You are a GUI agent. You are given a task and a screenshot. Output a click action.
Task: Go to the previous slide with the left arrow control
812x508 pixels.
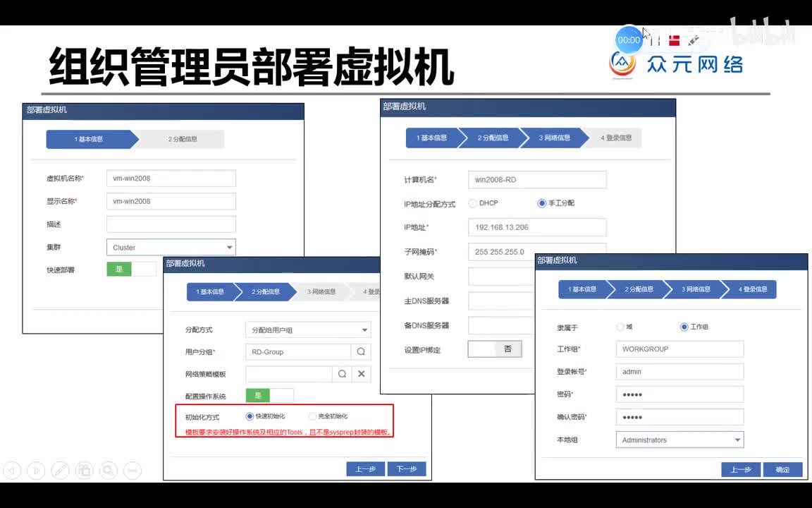click(12, 470)
